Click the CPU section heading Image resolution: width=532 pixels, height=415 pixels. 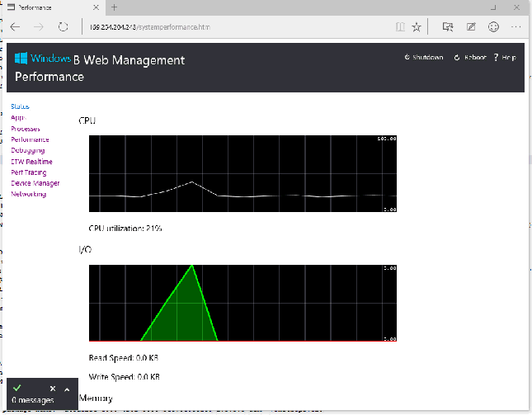[87, 120]
